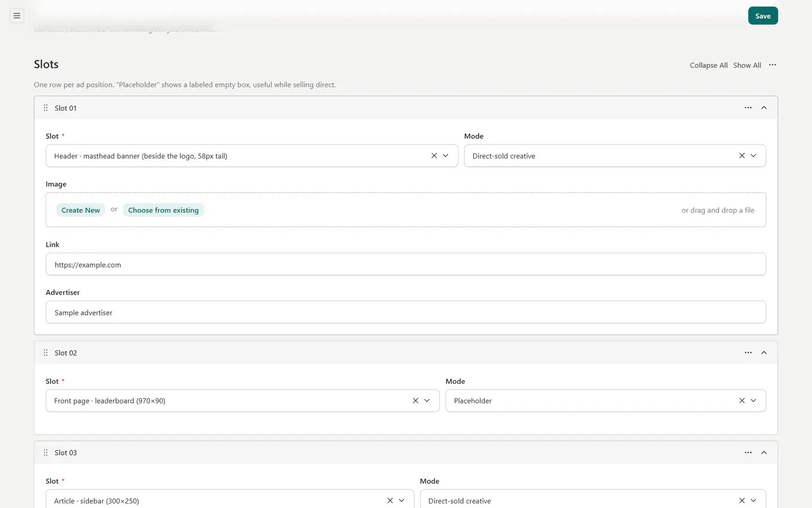Image resolution: width=812 pixels, height=508 pixels.
Task: Collapse the Slot 02 row
Action: point(764,353)
